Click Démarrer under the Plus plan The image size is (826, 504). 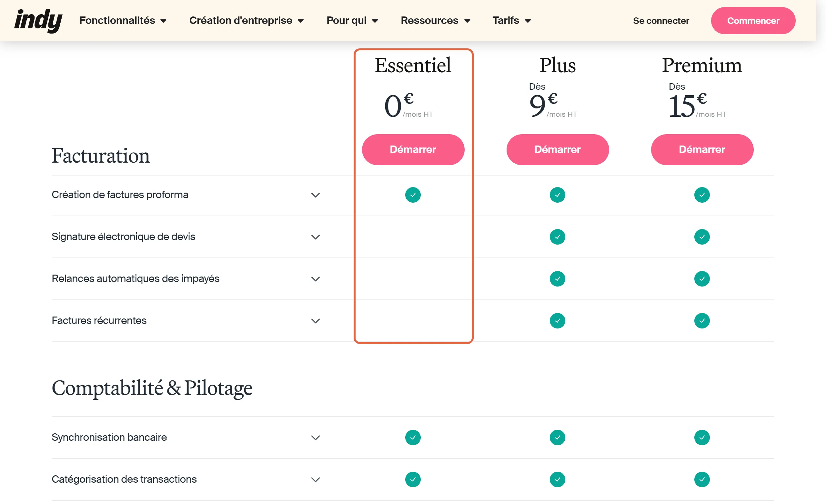558,150
